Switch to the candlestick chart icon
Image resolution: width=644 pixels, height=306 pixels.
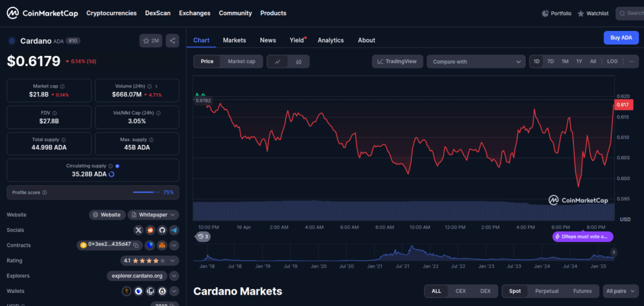299,62
